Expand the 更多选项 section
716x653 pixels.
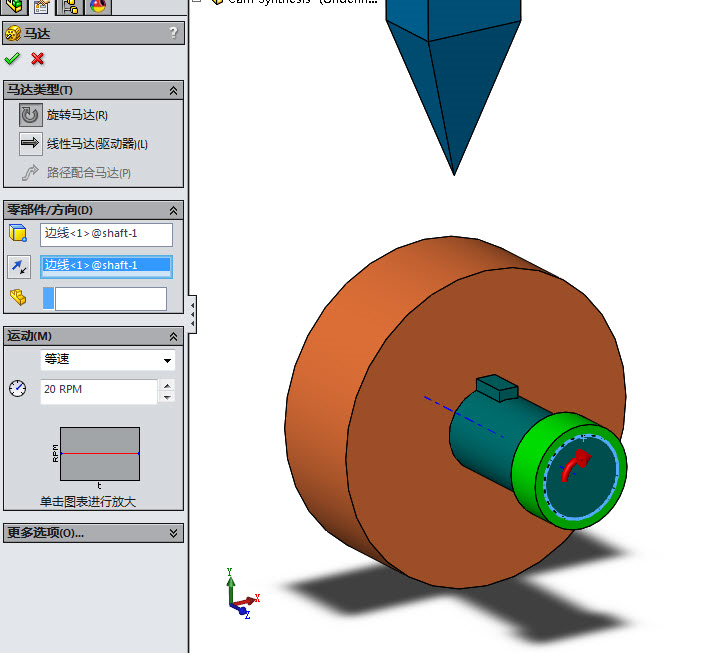click(174, 533)
